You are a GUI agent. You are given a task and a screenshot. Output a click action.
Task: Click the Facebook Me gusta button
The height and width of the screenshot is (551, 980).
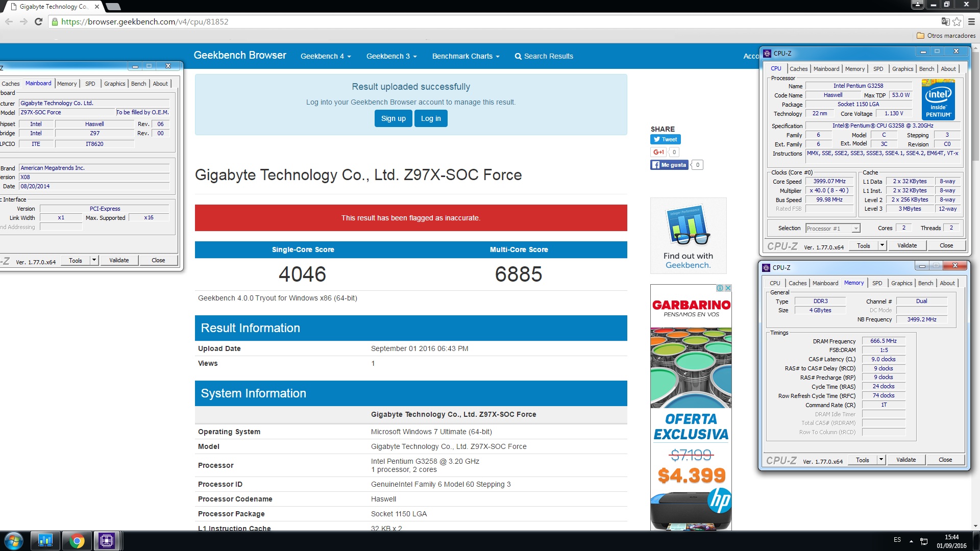coord(670,165)
